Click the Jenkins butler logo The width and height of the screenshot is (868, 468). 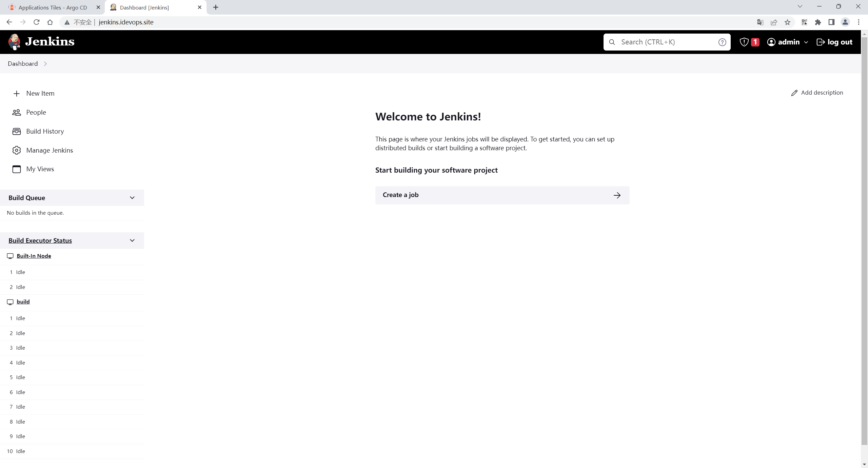pos(14,42)
